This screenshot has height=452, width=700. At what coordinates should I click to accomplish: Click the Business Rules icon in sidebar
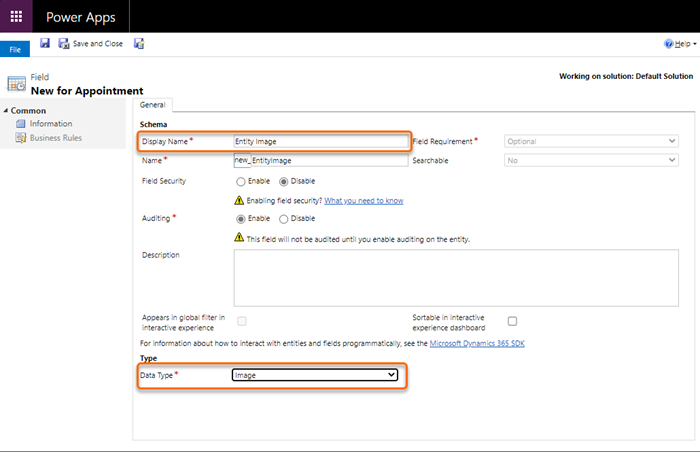pyautogui.click(x=21, y=138)
